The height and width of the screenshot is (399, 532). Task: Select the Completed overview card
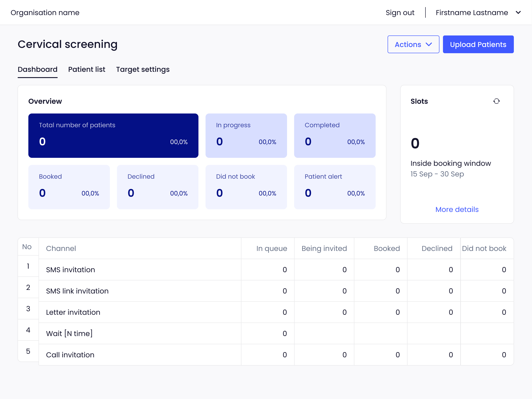(334, 135)
